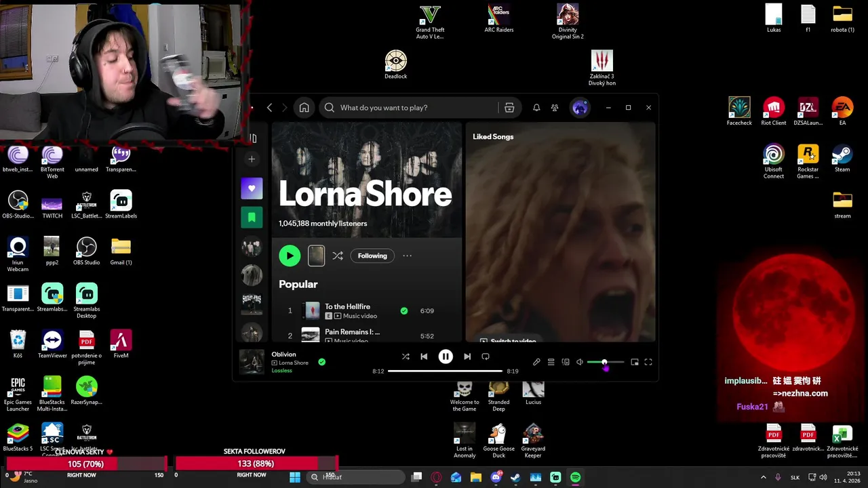The height and width of the screenshot is (488, 868).
Task: Open the EA desktop shortcut
Action: [x=842, y=112]
